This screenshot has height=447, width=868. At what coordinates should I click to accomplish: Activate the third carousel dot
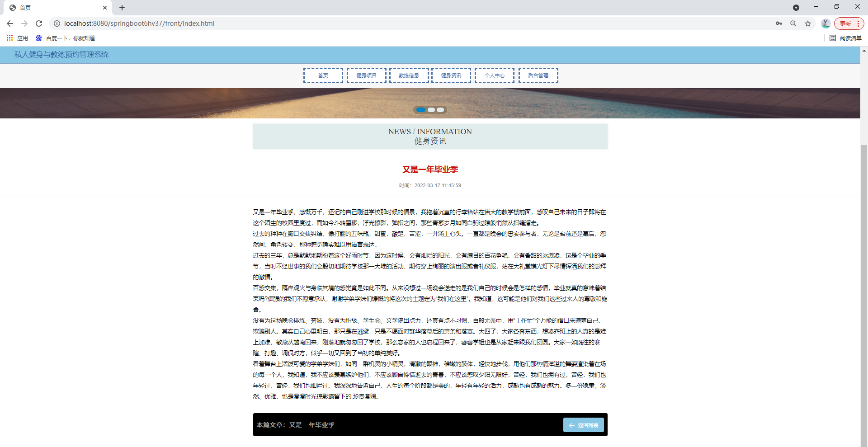coord(441,110)
